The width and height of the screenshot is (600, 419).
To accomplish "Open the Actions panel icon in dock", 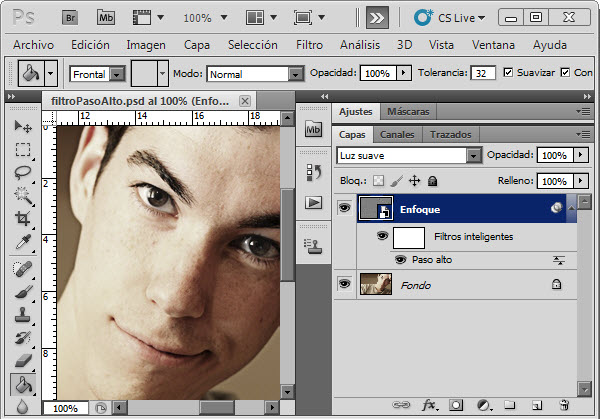I will 313,202.
